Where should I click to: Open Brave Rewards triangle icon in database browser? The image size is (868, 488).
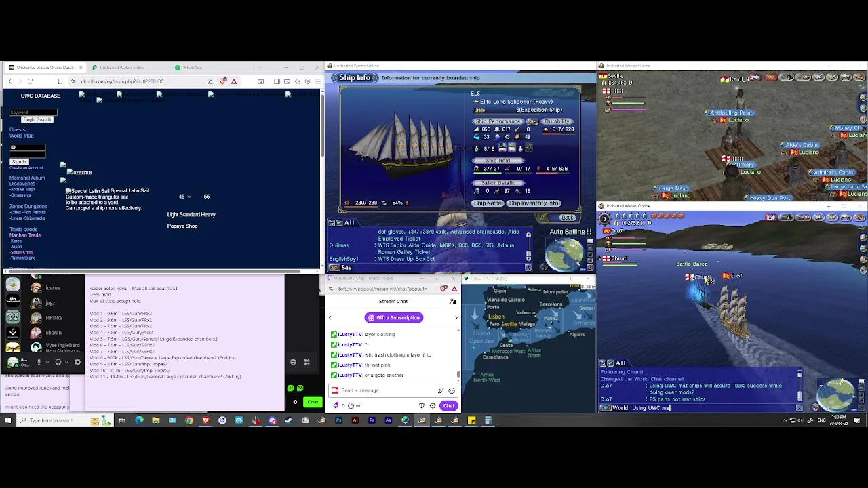233,81
